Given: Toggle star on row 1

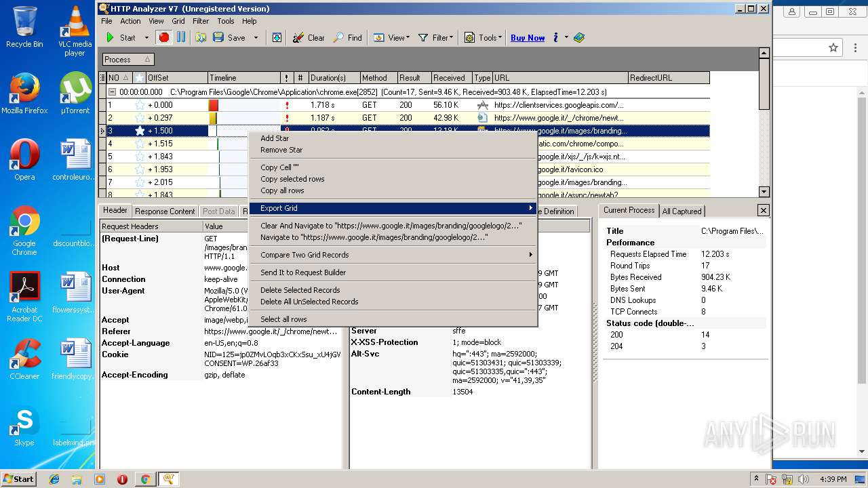Looking at the screenshot, I should 140,105.
